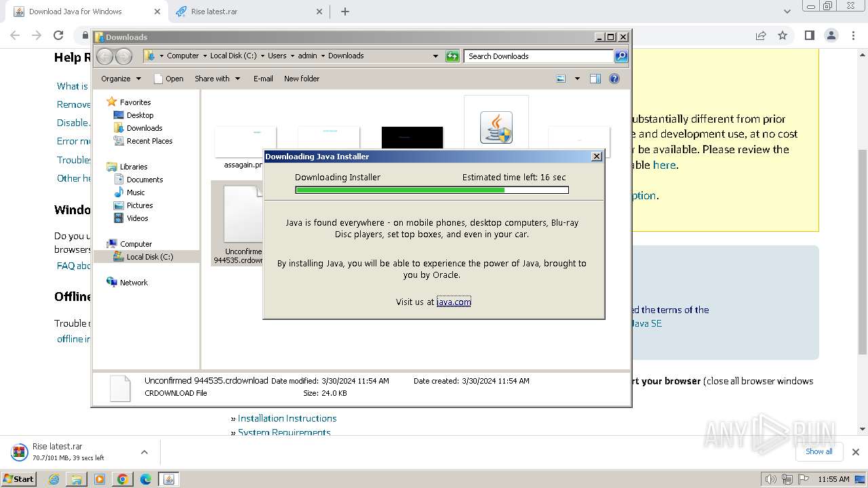Open the Chrome profile avatar icon
The image size is (868, 488).
(x=831, y=35)
